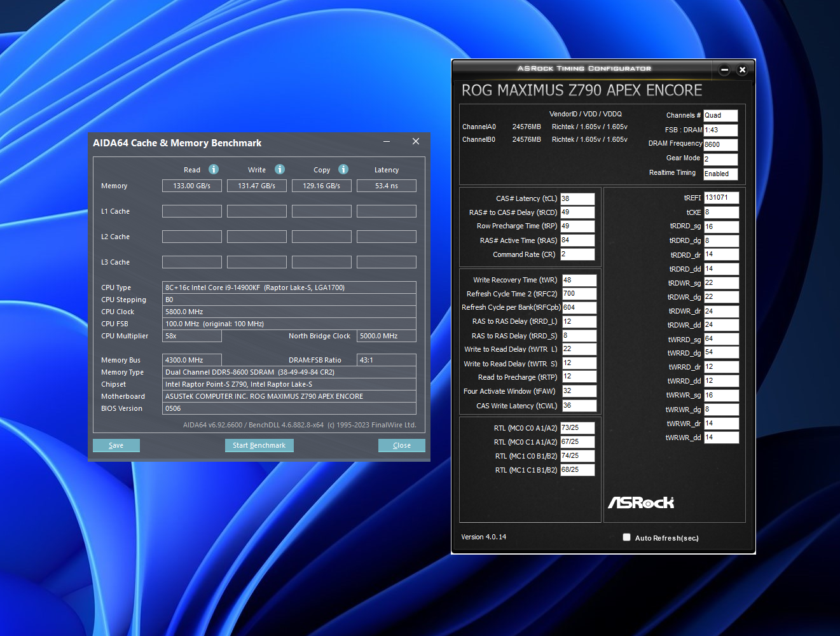Select the Memory Write value 131.47 GB/s
This screenshot has height=636, width=840.
[257, 186]
